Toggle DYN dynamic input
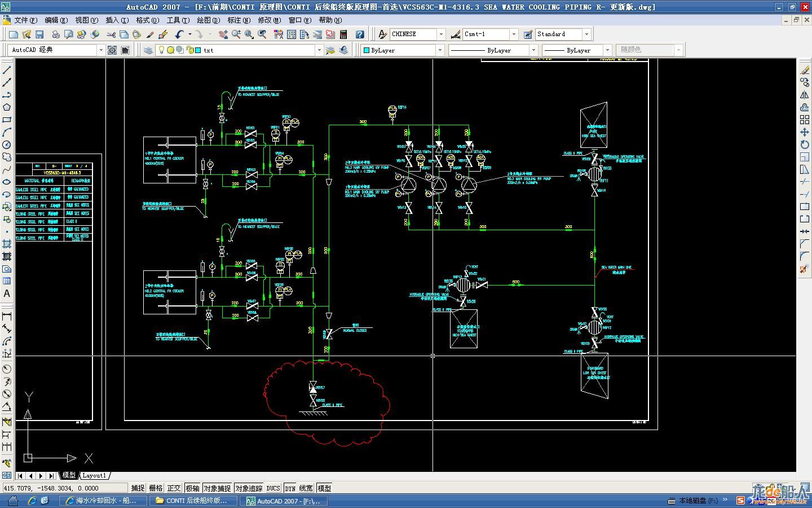Image resolution: width=812 pixels, height=508 pixels. pyautogui.click(x=290, y=488)
